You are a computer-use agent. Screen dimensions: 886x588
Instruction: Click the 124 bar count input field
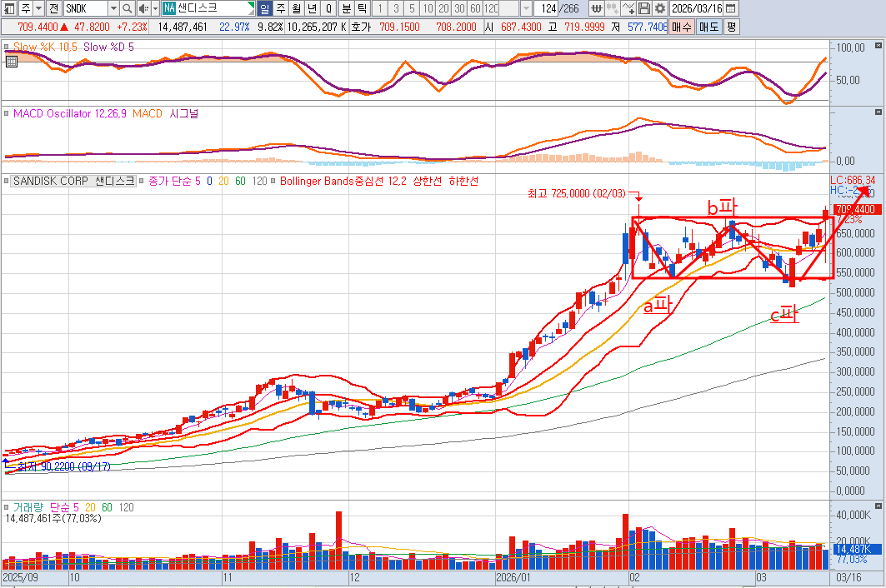point(546,8)
